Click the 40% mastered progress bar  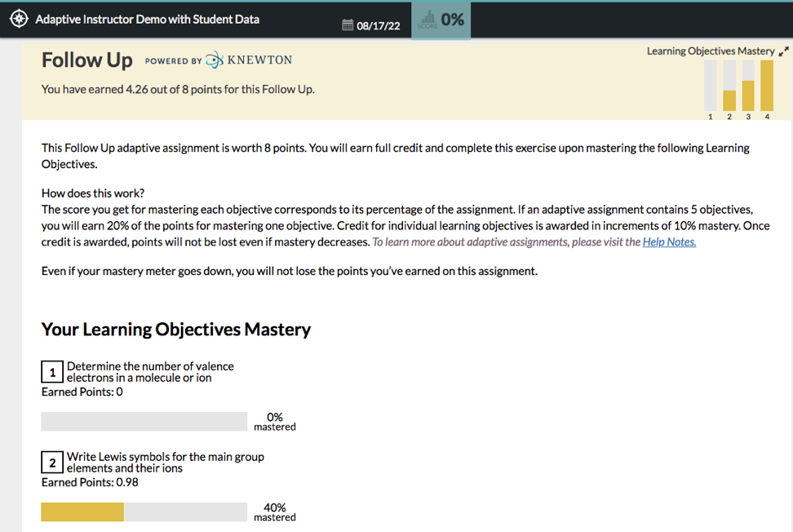click(144, 512)
